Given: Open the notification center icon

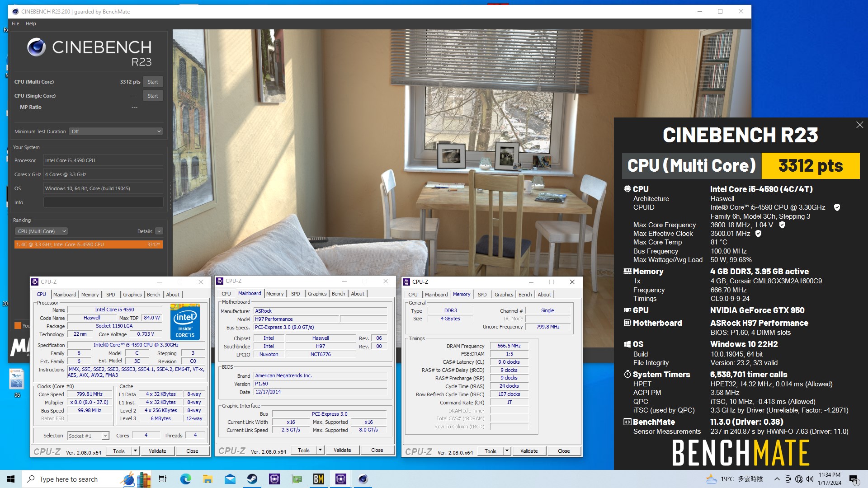Looking at the screenshot, I should point(854,479).
